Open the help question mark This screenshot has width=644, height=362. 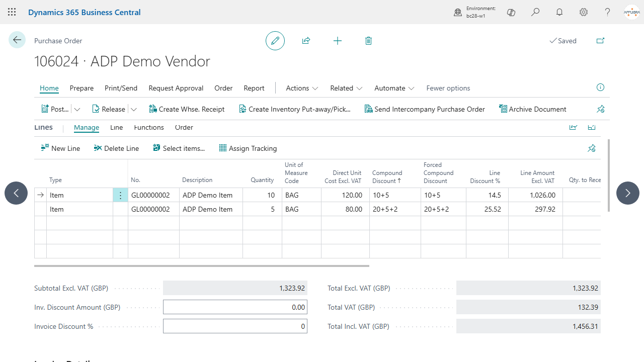tap(608, 12)
